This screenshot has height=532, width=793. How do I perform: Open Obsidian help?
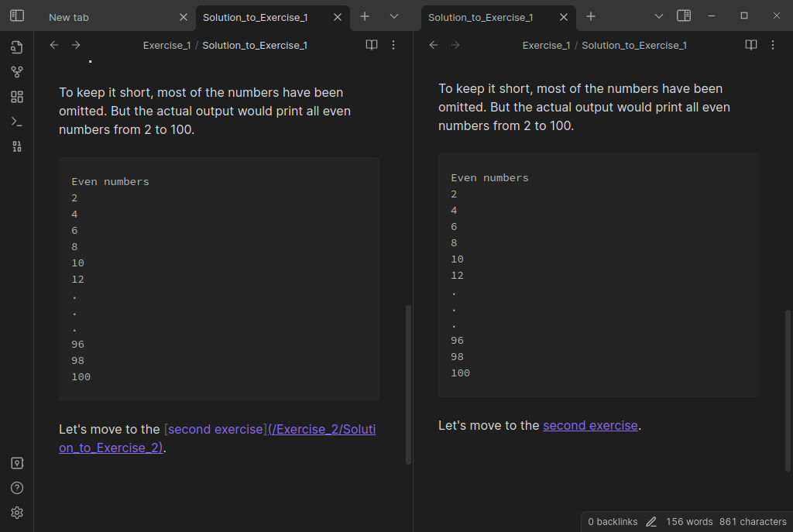coord(16,487)
